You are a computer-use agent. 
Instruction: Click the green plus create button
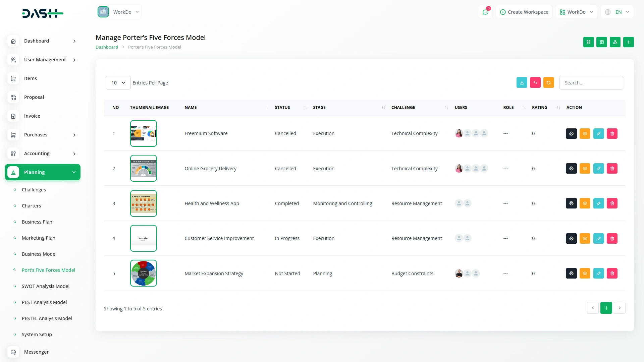(x=628, y=42)
